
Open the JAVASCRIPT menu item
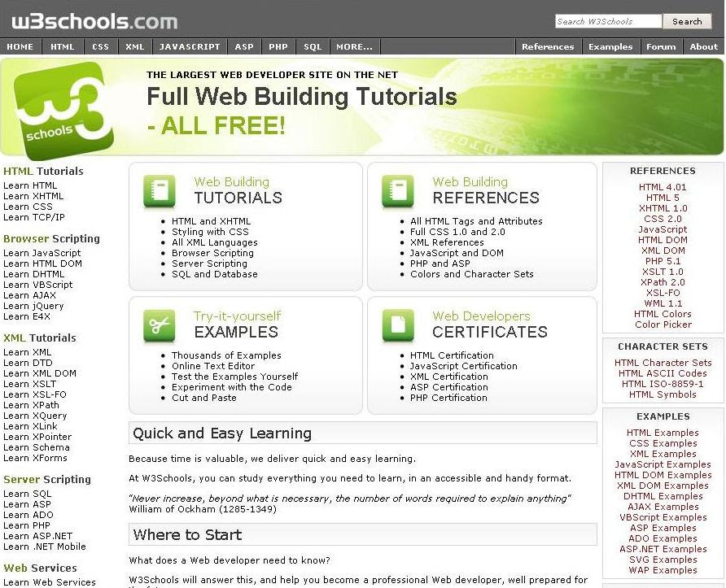[x=190, y=46]
